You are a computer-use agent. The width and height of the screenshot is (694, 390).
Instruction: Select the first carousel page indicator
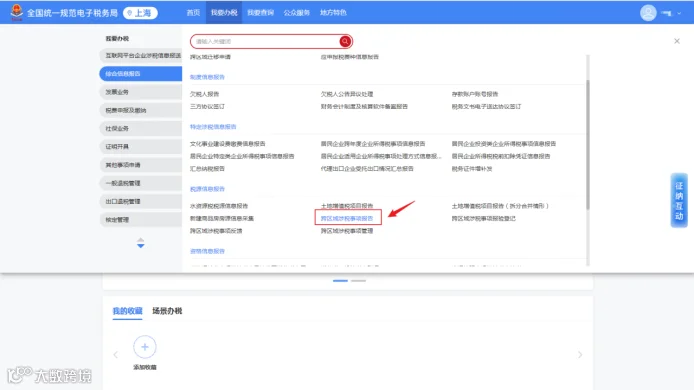[x=340, y=281]
